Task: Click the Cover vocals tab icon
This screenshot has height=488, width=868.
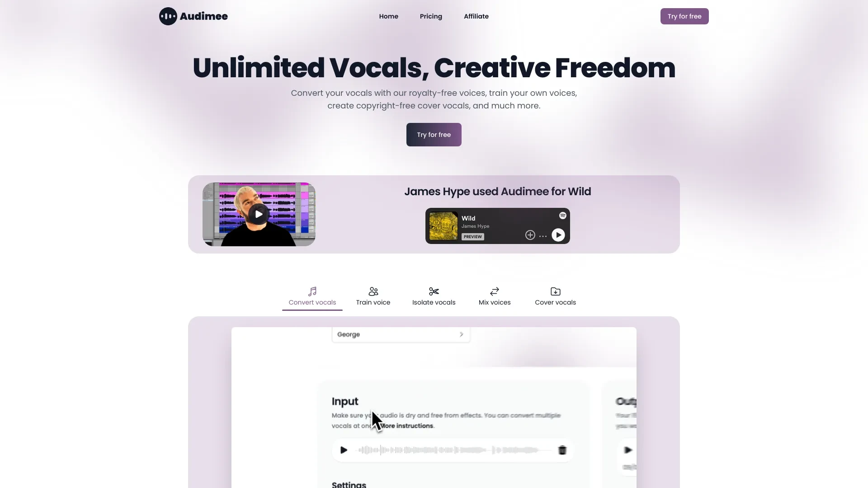Action: pyautogui.click(x=555, y=291)
